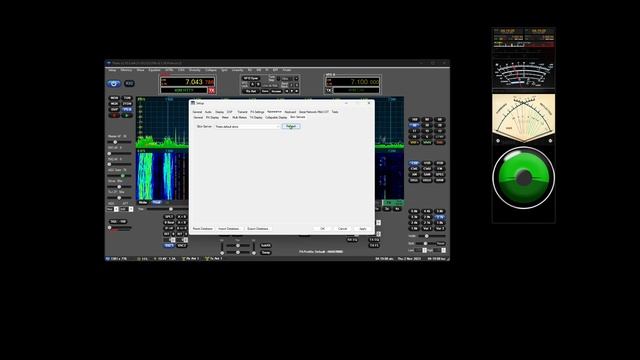Click the Reset Database button
640x360 pixels.
[203, 229]
